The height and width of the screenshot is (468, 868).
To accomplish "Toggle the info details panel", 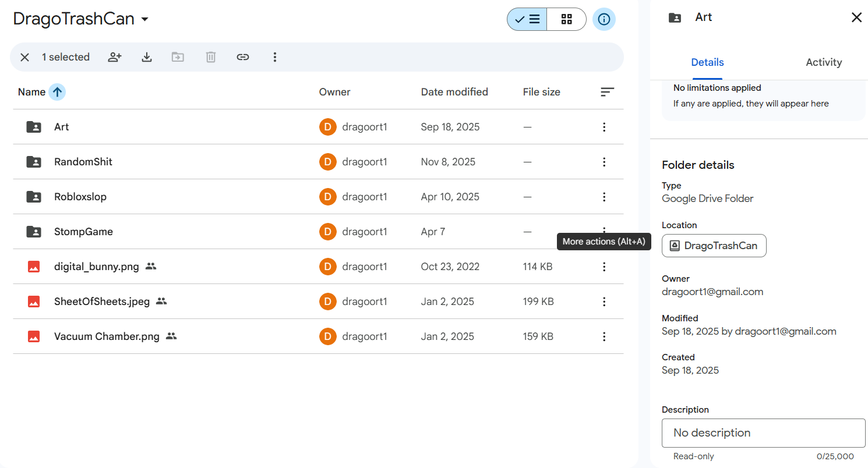I will pos(604,19).
